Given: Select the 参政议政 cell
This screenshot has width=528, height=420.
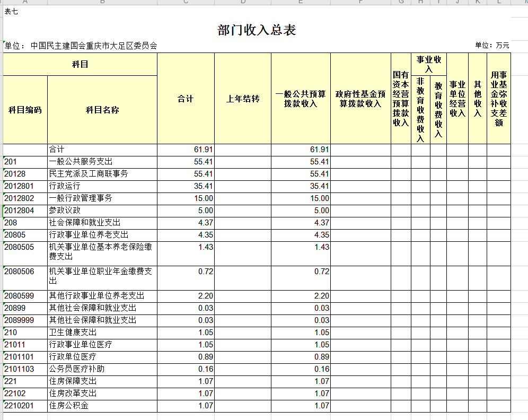Looking at the screenshot, I should pos(102,211).
